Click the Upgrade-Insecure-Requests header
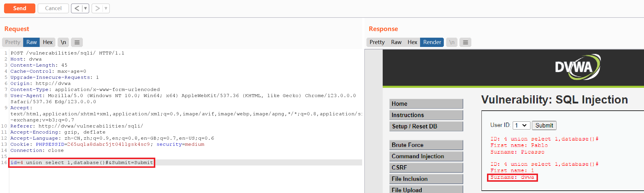The width and height of the screenshot is (644, 193). 55,77
